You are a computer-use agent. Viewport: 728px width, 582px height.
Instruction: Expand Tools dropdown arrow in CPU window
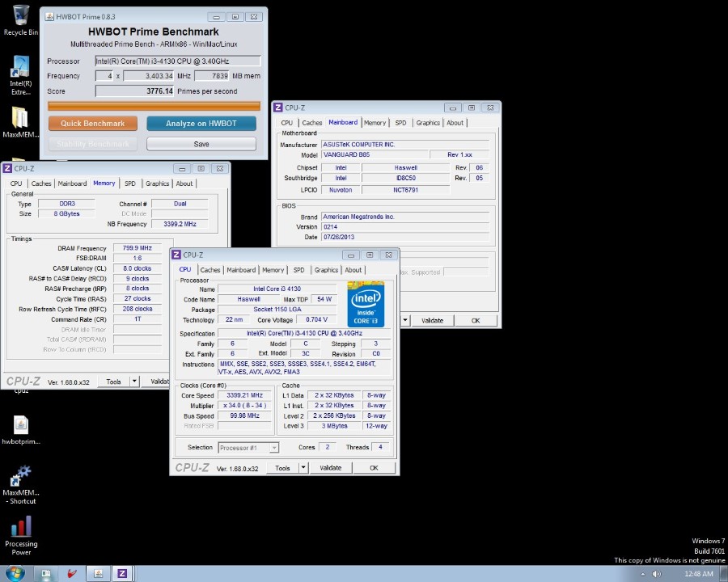pos(303,468)
